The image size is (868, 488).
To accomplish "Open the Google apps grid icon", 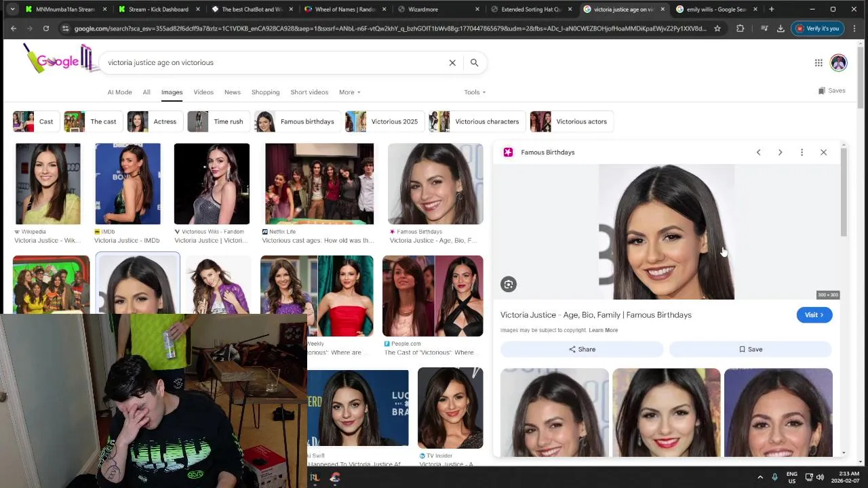I will point(818,62).
